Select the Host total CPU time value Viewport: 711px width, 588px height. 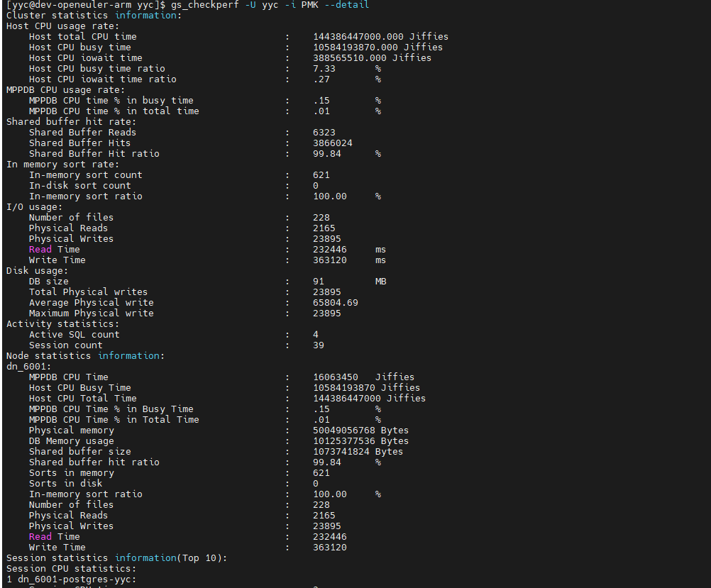point(380,37)
